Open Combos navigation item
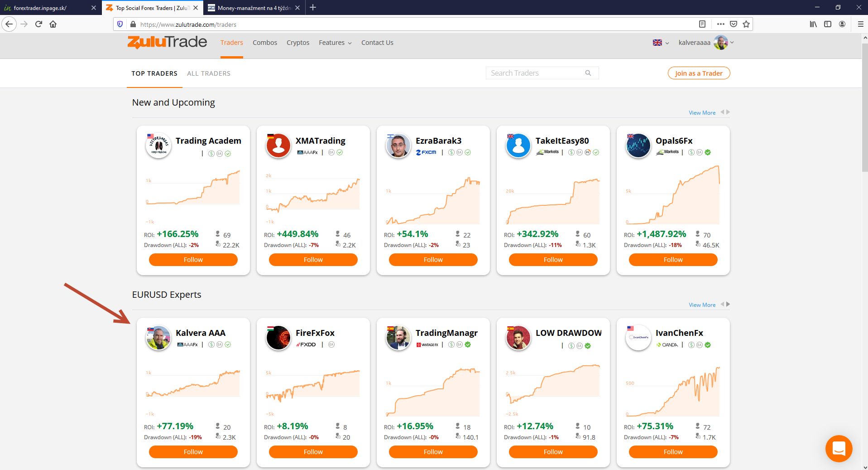The width and height of the screenshot is (868, 470). 265,43
